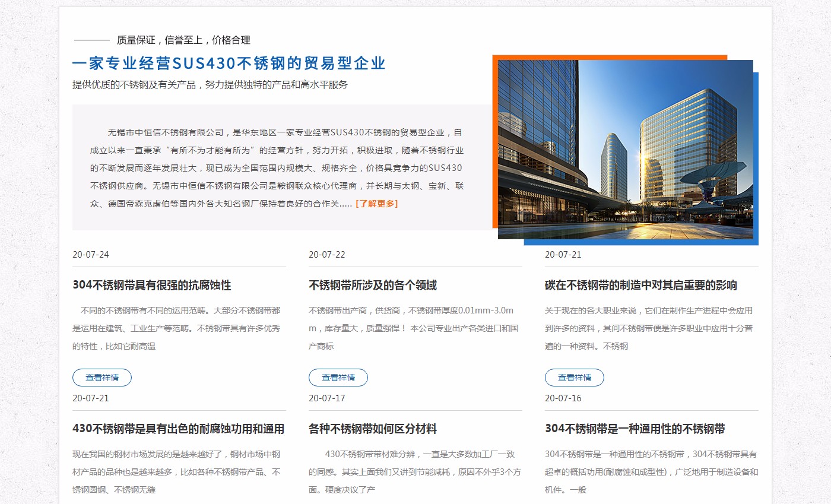Click summary starting 不锈钢带出产商，供货商
The image size is (831, 504).
coord(414,328)
